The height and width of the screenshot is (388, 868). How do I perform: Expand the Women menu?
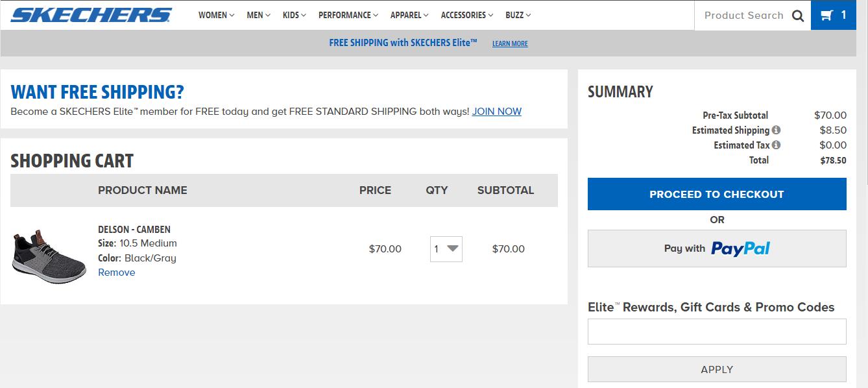[216, 15]
